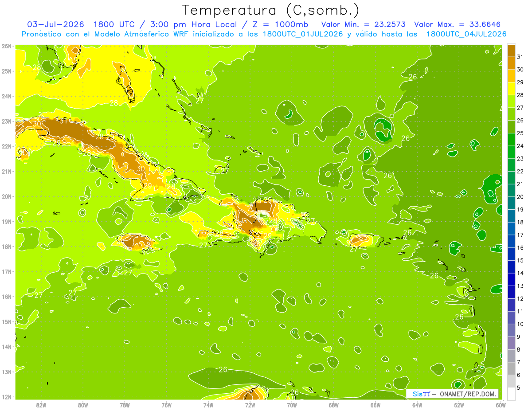The image size is (532, 411).
Task: Click the latitude axis label "20N"
Action: pos(7,196)
